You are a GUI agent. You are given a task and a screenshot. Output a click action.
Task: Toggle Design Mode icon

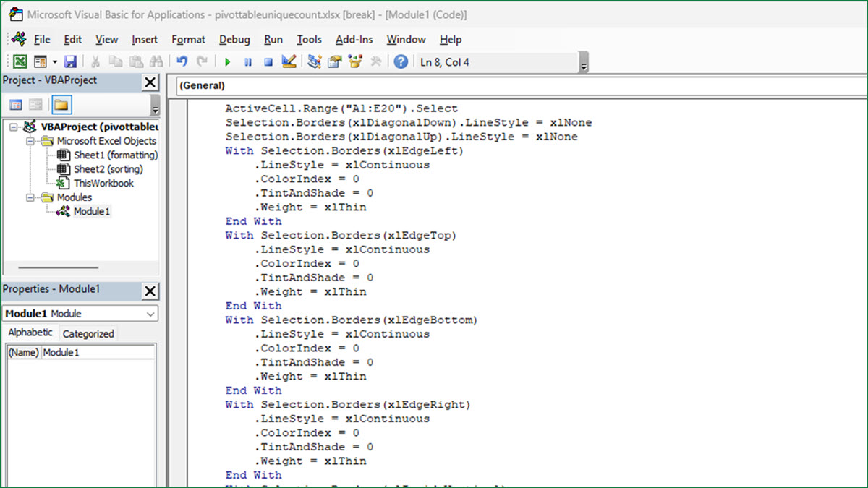click(289, 62)
